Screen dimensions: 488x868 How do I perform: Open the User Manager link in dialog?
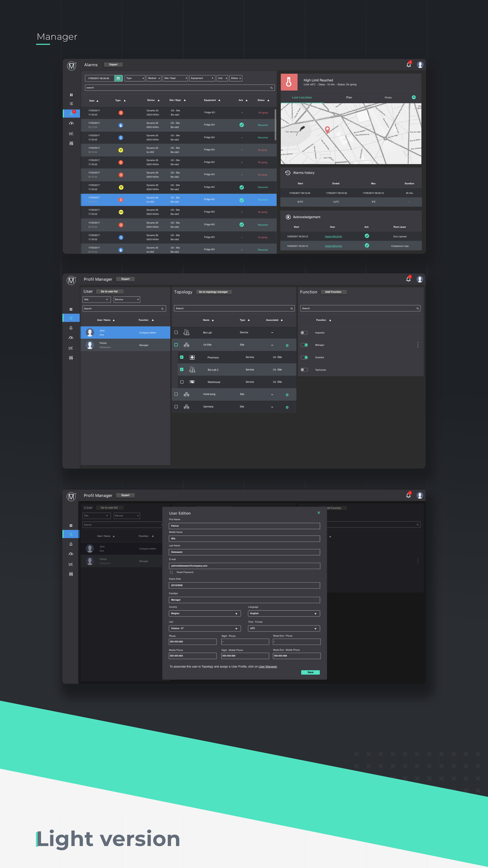tap(268, 666)
